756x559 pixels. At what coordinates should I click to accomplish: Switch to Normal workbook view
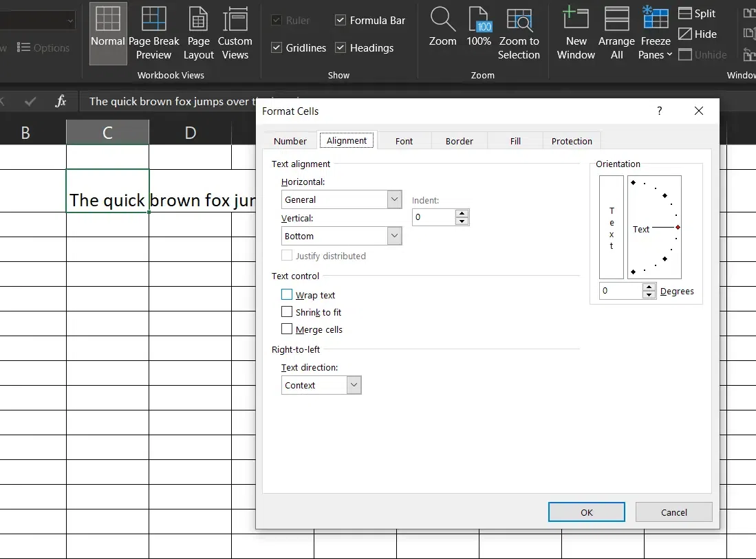pos(108,33)
